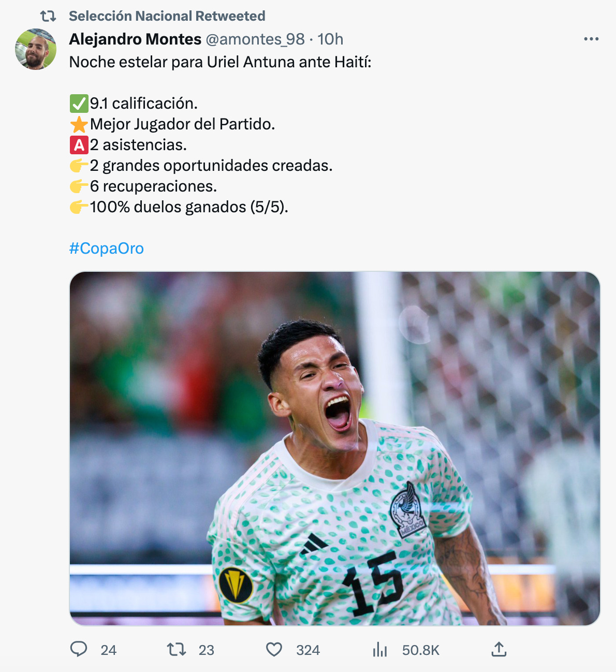Click the 24 replies count
The height and width of the screenshot is (672, 616).
109,650
